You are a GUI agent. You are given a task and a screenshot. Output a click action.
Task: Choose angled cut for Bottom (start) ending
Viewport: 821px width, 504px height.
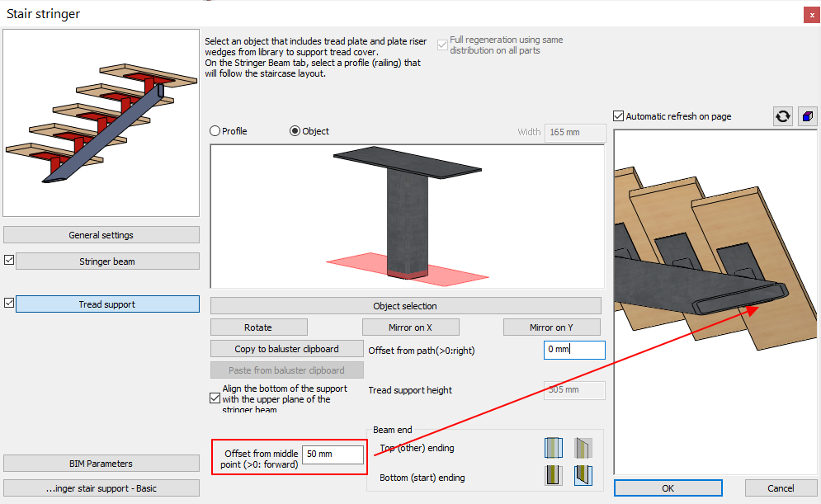[x=583, y=475]
